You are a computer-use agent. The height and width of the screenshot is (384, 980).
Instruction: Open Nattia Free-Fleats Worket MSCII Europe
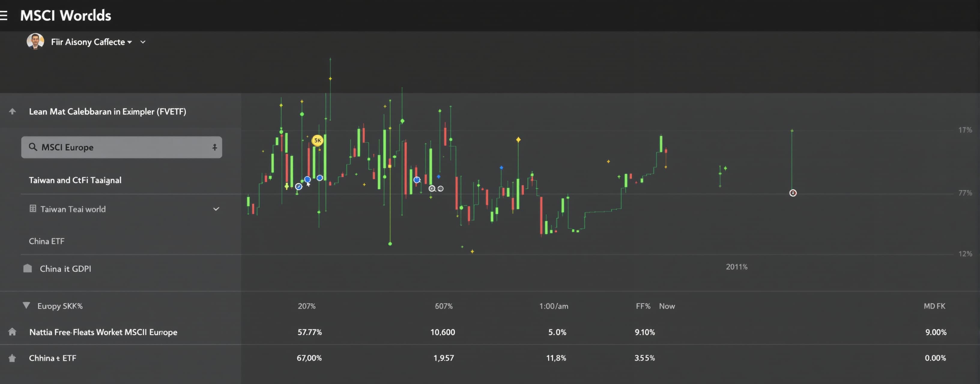click(x=103, y=332)
